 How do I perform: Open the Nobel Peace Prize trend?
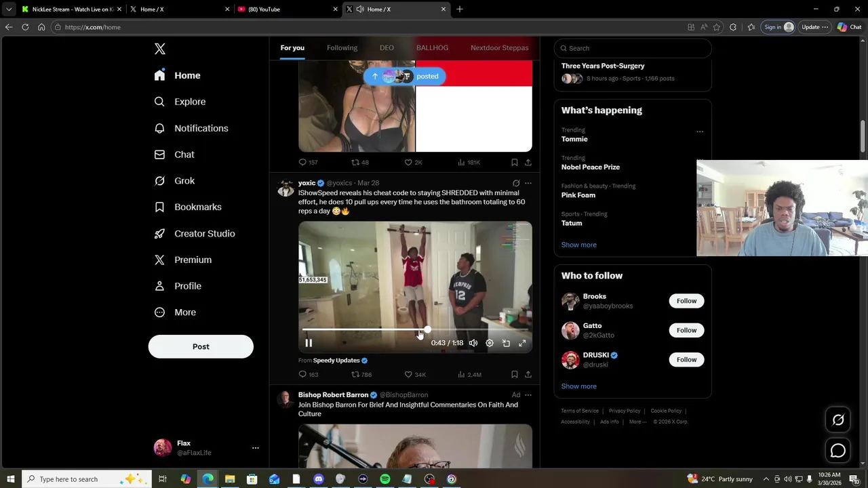pos(591,167)
